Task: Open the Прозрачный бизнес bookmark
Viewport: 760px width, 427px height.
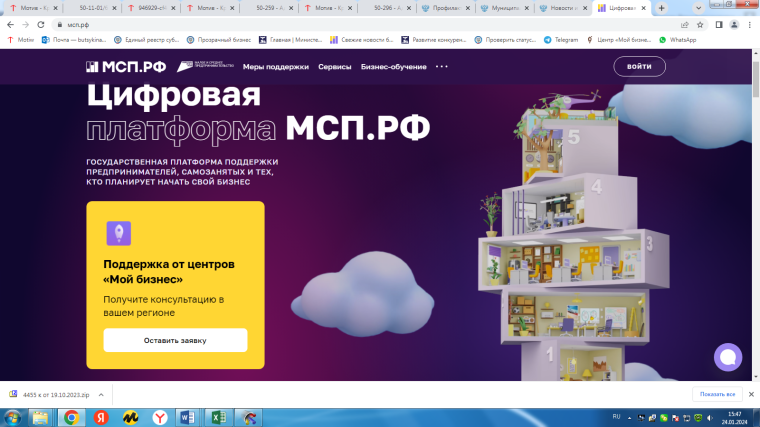Action: point(219,40)
